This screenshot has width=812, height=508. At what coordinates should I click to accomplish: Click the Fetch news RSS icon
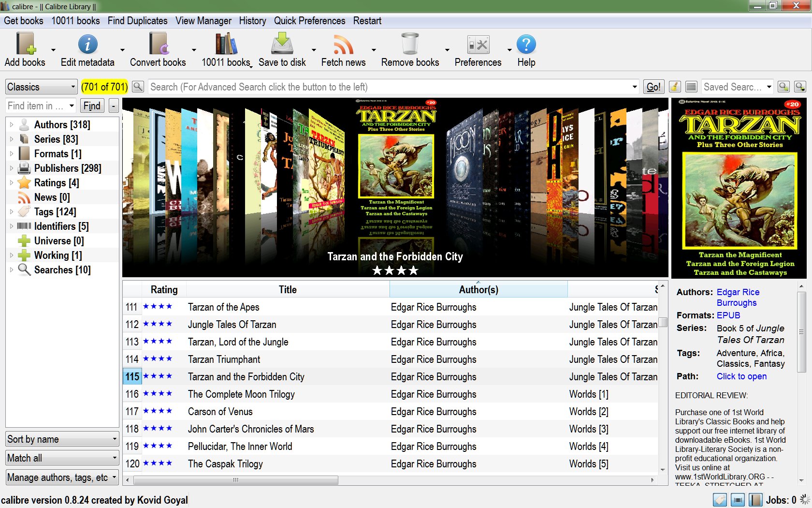point(343,45)
